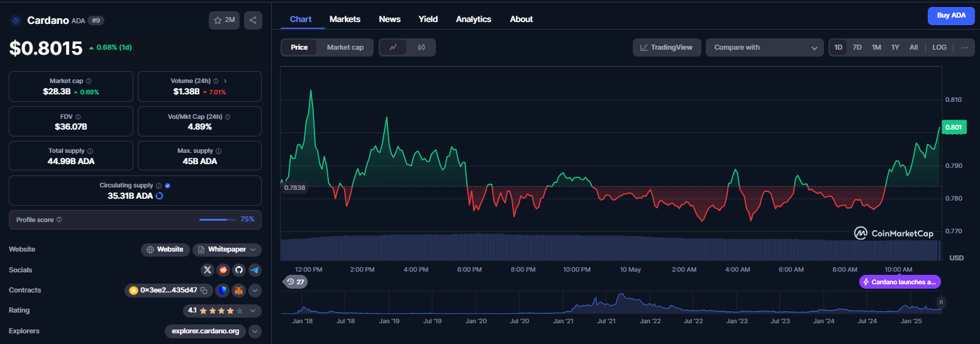Switch to the Markets tab
The image size is (980, 344).
point(345,19)
